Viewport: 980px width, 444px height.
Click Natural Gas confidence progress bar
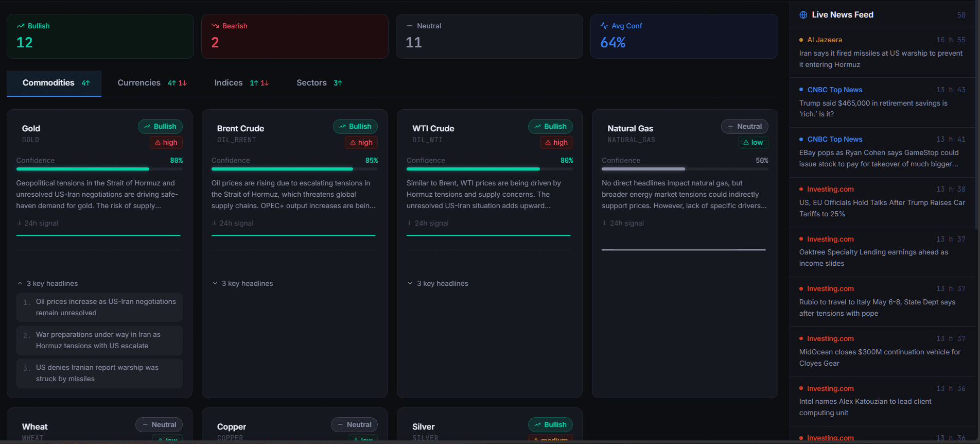click(x=685, y=169)
